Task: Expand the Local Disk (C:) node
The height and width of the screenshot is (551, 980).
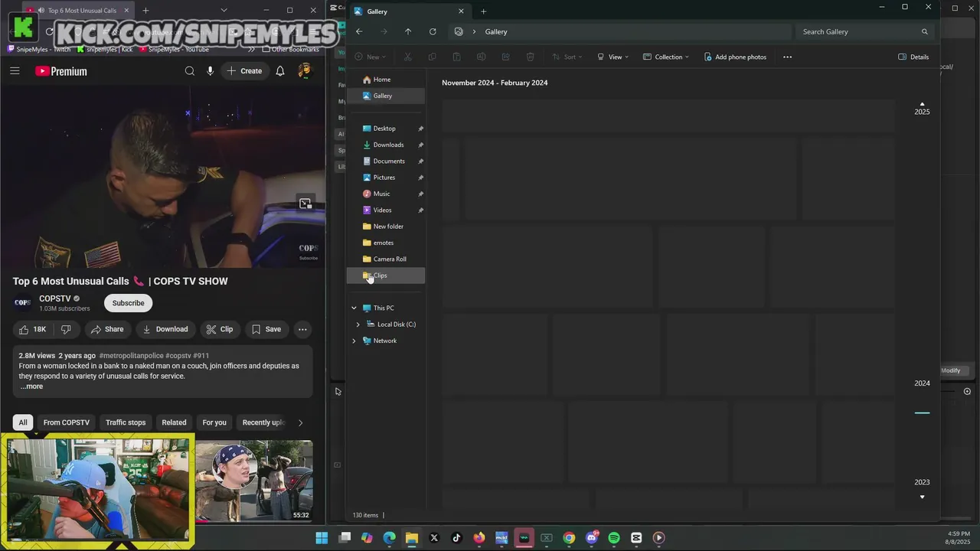Action: coord(358,324)
